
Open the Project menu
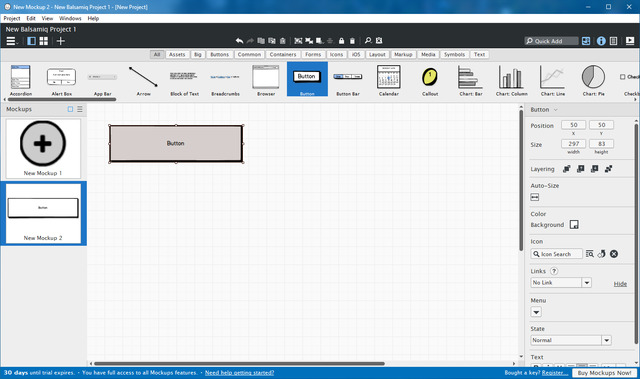tap(12, 18)
